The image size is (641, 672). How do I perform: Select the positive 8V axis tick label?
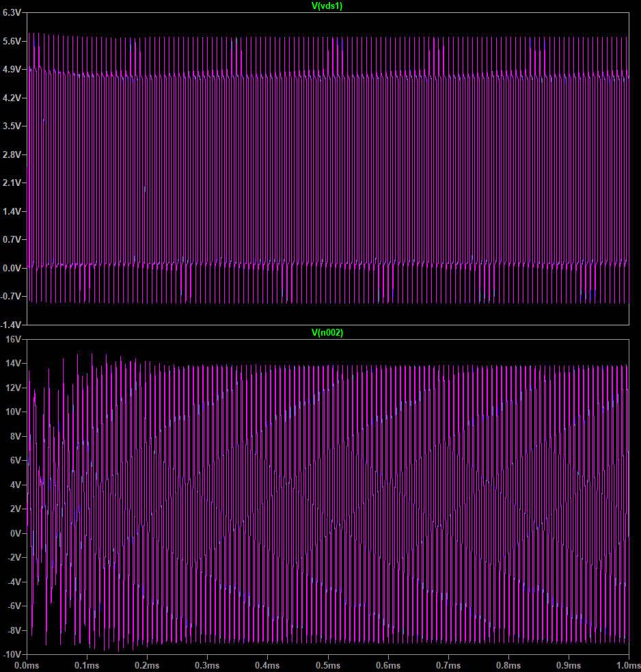pos(16,436)
